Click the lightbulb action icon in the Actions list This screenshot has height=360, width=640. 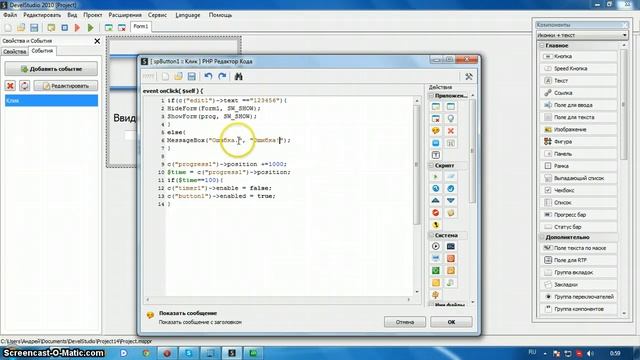[451, 119]
